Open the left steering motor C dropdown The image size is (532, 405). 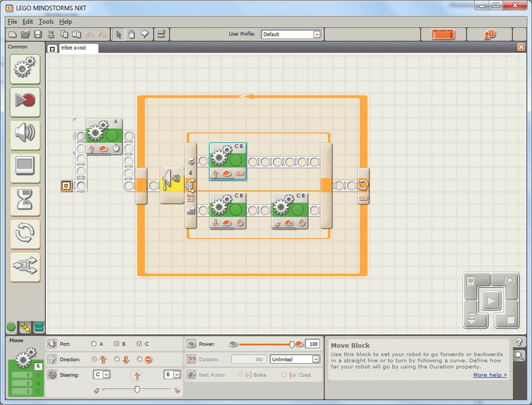pyautogui.click(x=106, y=375)
